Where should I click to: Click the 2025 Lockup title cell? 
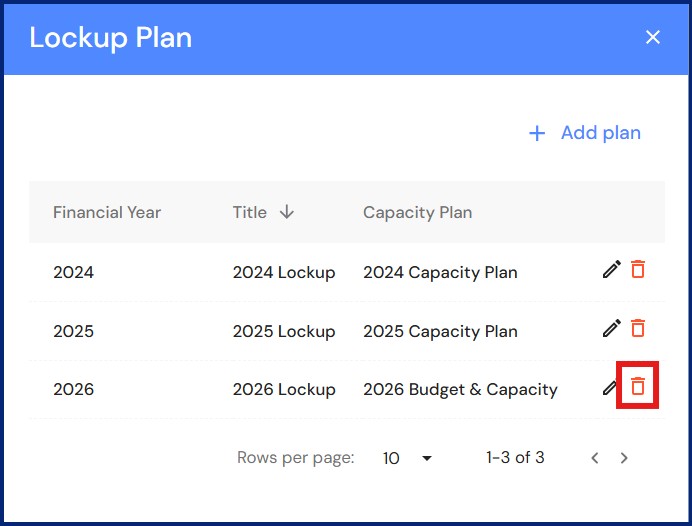click(284, 331)
